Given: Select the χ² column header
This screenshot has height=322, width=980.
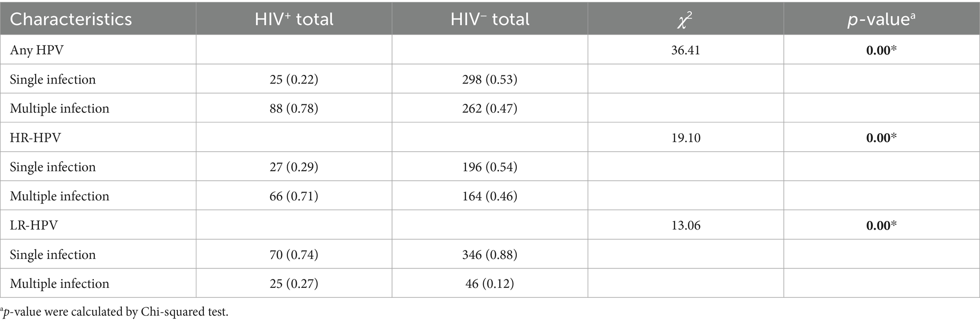Looking at the screenshot, I should (686, 19).
